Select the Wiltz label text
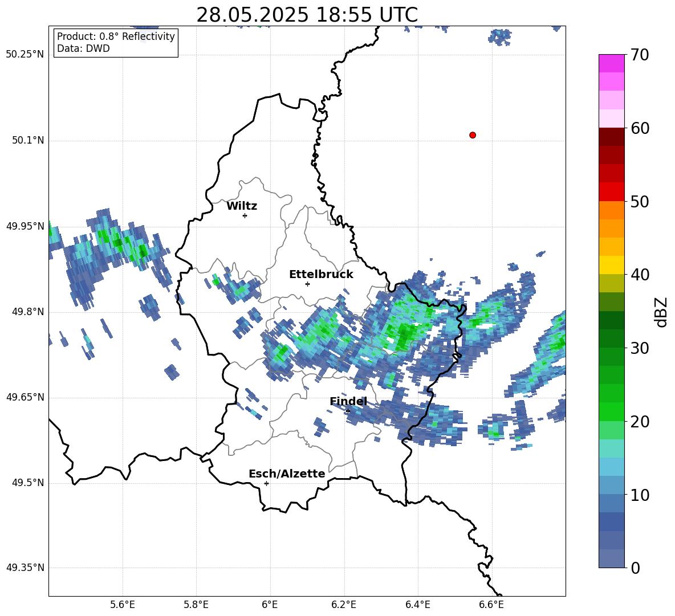Screen dimensions: 675x616 (x=242, y=206)
